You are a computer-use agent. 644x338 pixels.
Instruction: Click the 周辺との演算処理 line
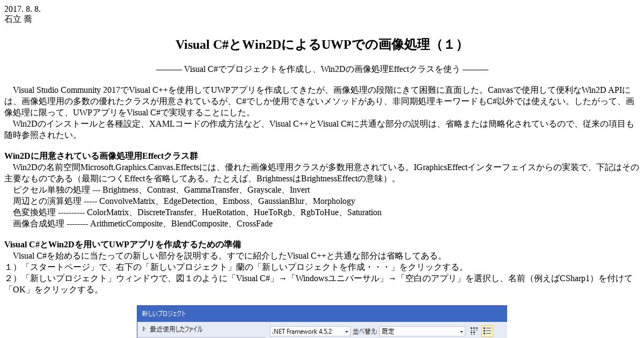click(184, 201)
